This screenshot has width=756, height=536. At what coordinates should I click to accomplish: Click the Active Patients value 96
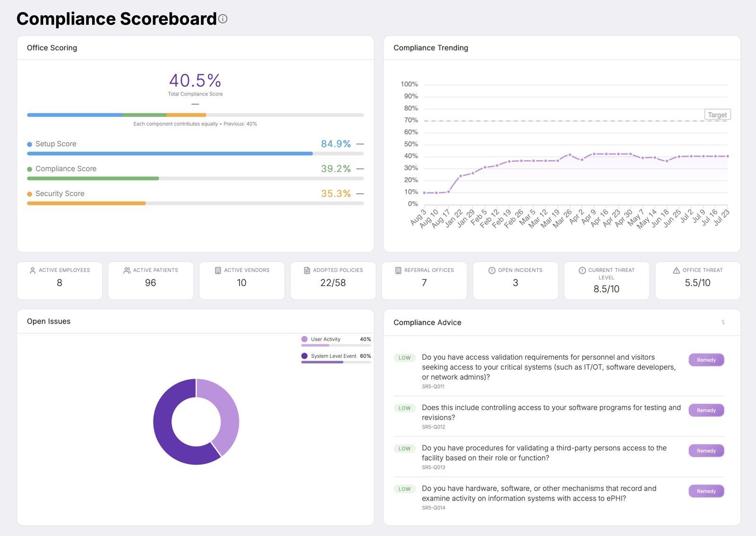(x=150, y=283)
